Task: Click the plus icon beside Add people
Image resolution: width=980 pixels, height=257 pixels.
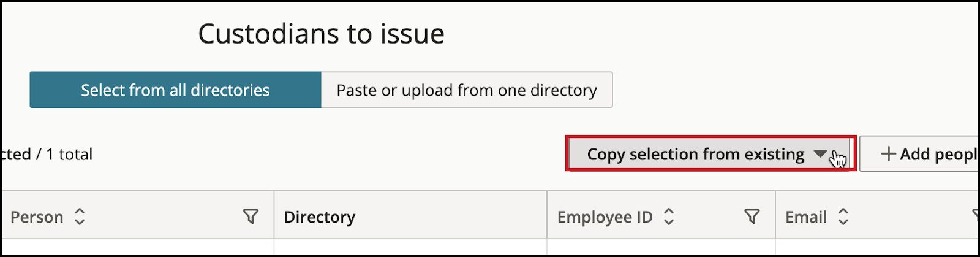Action: (x=888, y=154)
